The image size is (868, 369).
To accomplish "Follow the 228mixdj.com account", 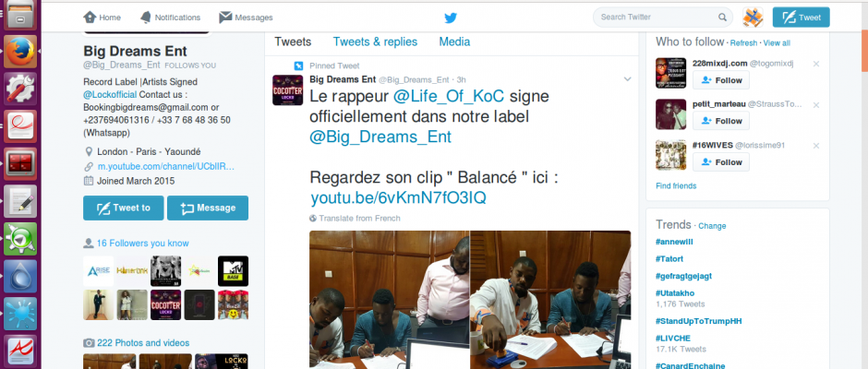I will 721,79.
